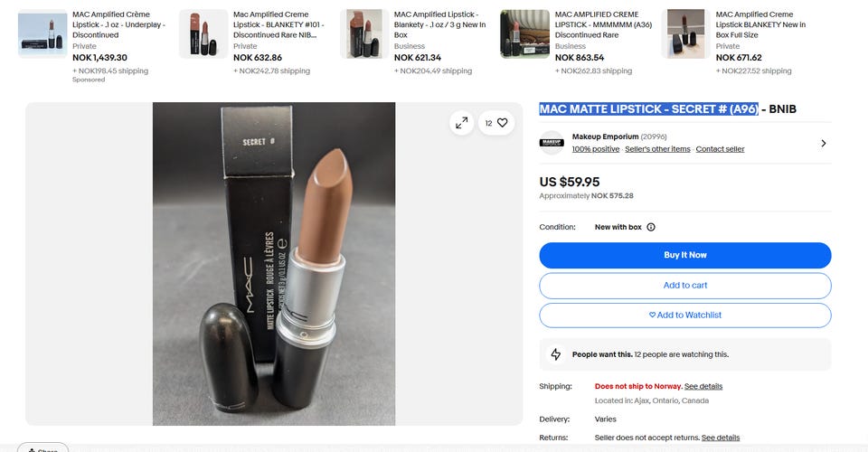Click the Buy It Now button
The width and height of the screenshot is (868, 452).
point(684,255)
